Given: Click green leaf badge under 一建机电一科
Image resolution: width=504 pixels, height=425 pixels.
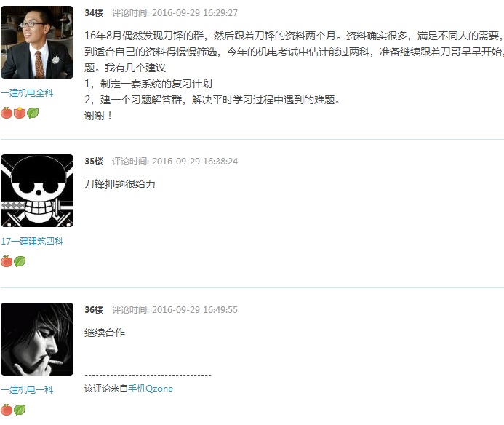Looking at the screenshot, I should (x=20, y=410).
